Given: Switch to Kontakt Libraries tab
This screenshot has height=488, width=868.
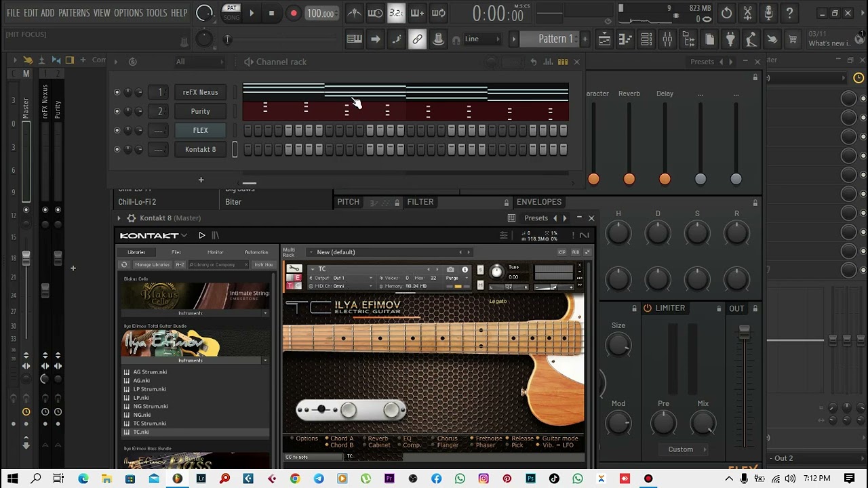Looking at the screenshot, I should pos(136,252).
